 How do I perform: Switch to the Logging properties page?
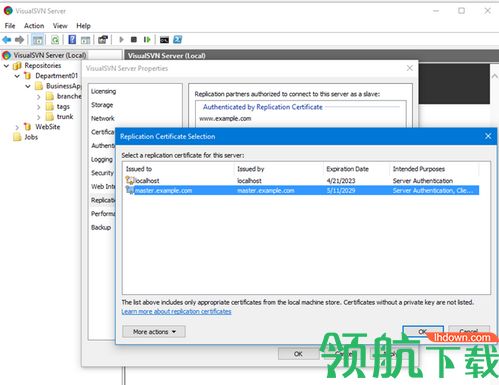click(102, 159)
